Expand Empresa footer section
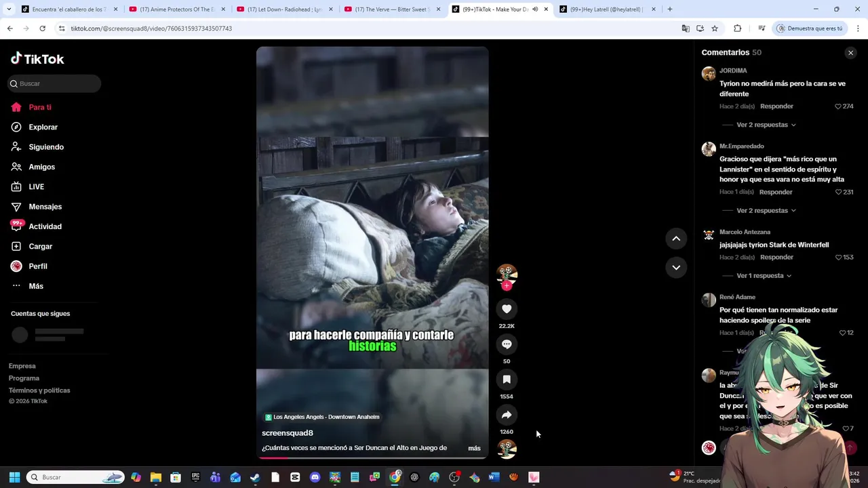Image resolution: width=868 pixels, height=488 pixels. point(22,366)
